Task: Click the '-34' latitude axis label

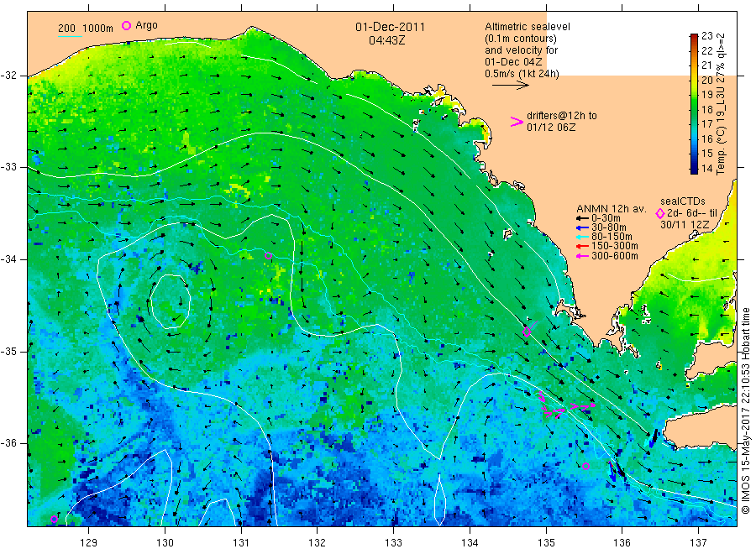Action: point(8,259)
